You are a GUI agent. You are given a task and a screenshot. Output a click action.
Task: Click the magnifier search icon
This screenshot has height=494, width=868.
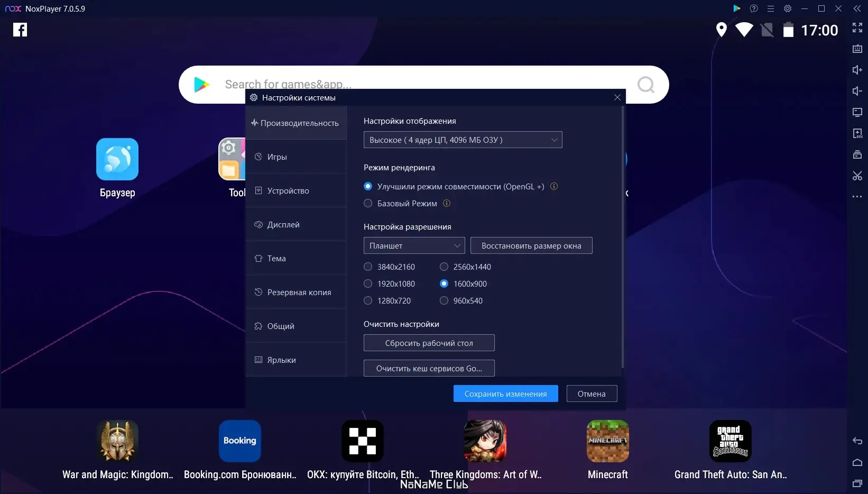coord(645,85)
